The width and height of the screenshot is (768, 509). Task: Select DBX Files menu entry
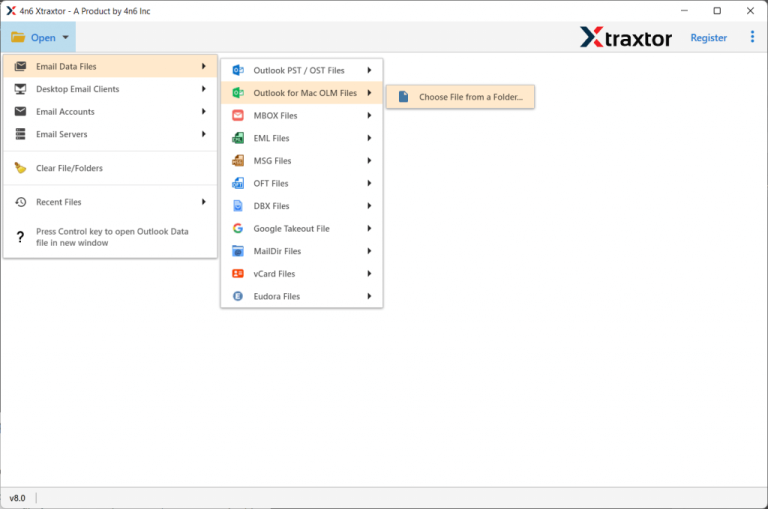tap(302, 206)
